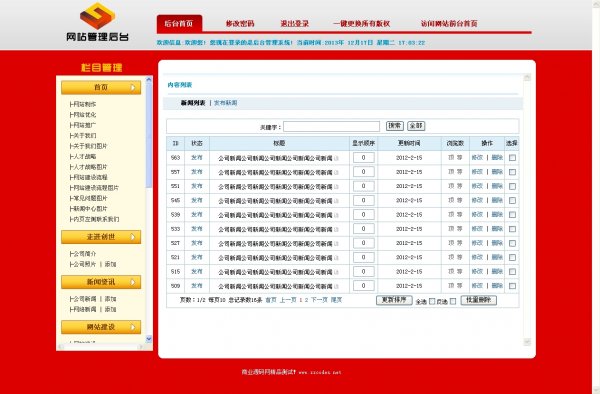This screenshot has width=600, height=394.
Task: Click content panel scrollbar down arrow
Action: click(x=527, y=342)
